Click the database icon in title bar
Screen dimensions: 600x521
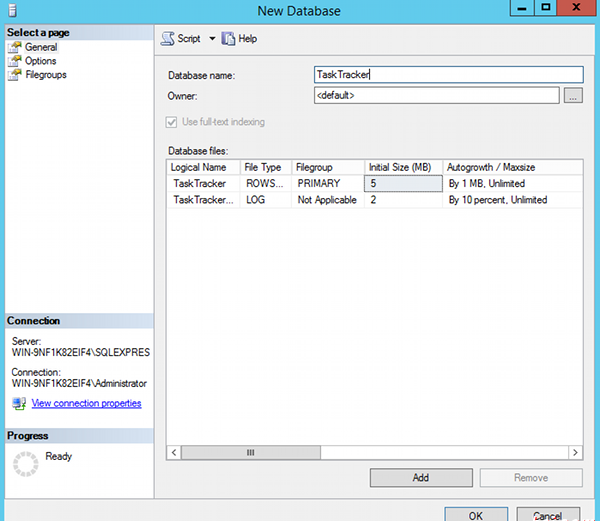[12, 10]
